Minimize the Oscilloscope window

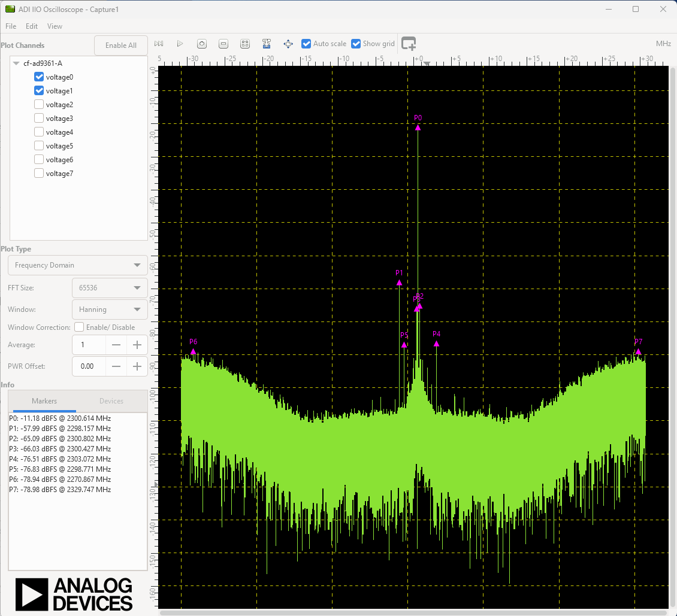click(609, 9)
